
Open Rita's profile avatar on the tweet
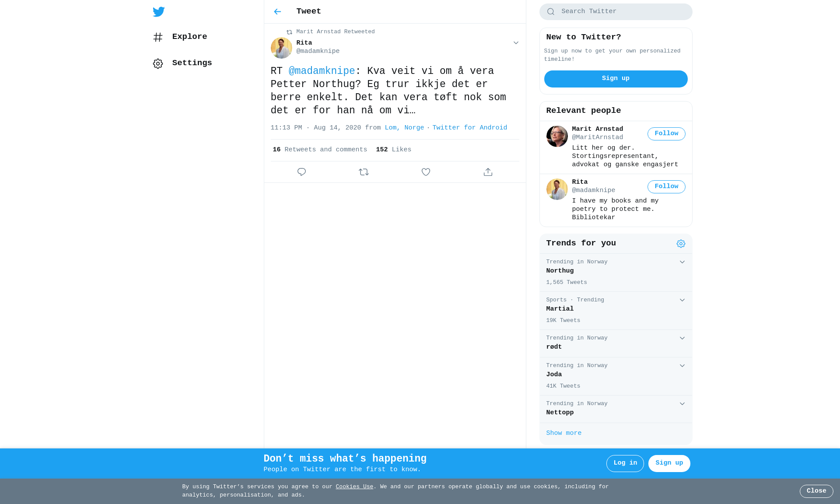click(281, 48)
